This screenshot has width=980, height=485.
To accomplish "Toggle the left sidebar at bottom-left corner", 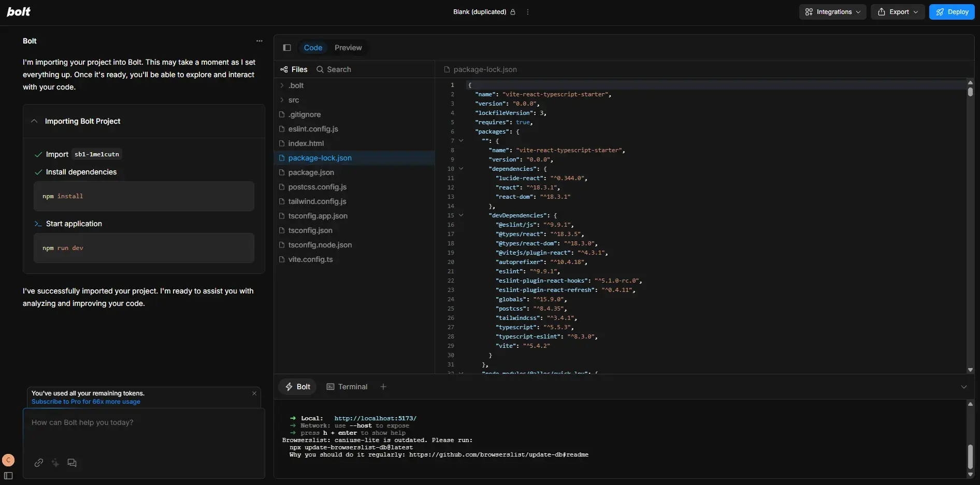I will point(8,476).
